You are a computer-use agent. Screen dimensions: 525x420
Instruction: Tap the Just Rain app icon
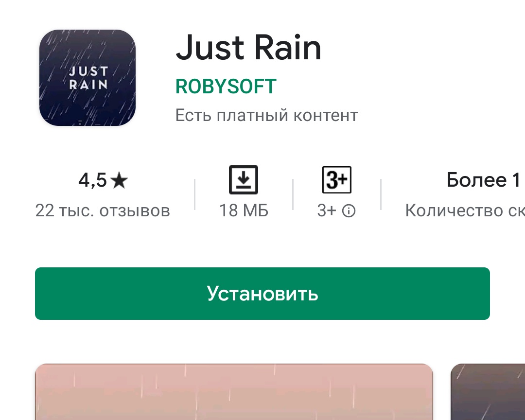87,78
